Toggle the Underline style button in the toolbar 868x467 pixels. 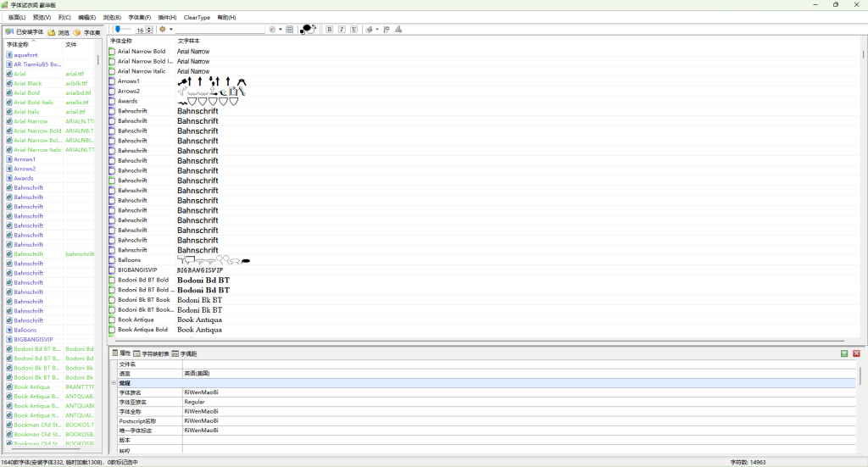coord(353,29)
